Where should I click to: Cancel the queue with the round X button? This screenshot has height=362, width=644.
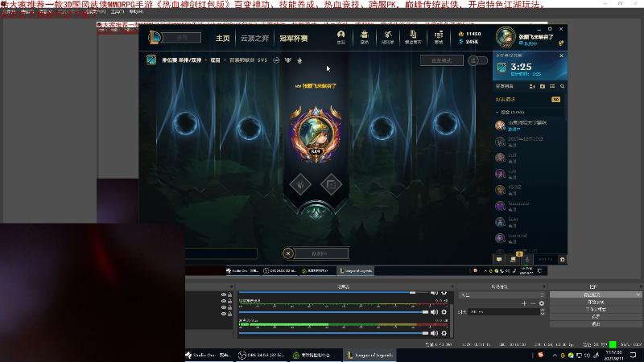(288, 253)
